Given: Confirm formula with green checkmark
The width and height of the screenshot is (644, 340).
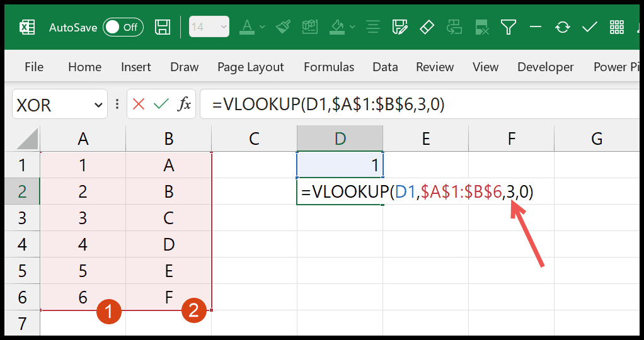Looking at the screenshot, I should pos(161,105).
